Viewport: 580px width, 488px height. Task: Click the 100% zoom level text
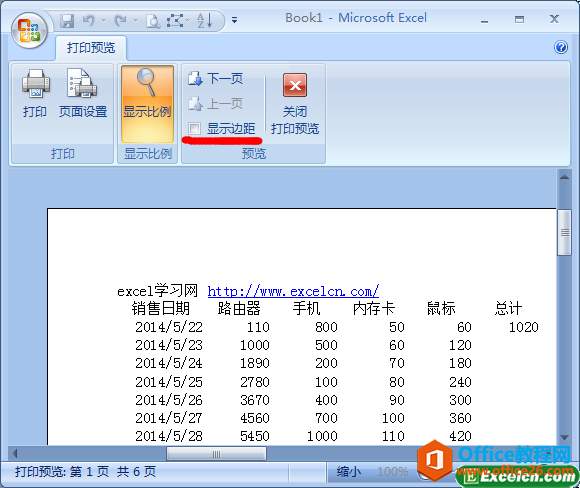coord(392,472)
